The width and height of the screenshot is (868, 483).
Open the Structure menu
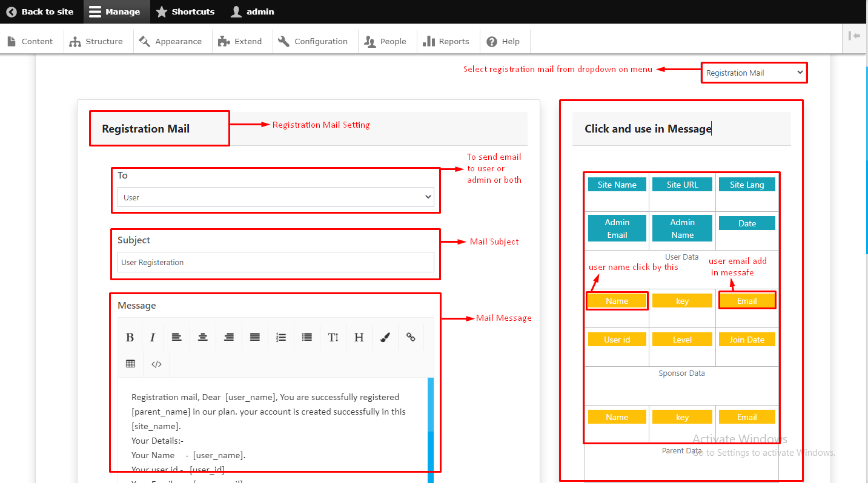96,41
